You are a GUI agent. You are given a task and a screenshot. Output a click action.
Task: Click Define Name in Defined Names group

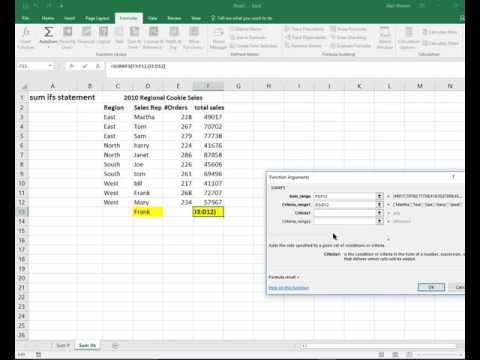click(246, 29)
